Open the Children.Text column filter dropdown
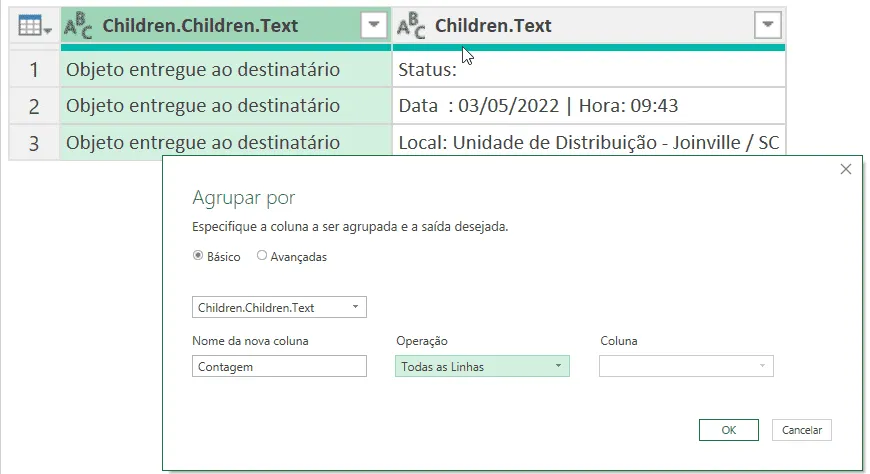This screenshot has width=870, height=474. click(767, 25)
